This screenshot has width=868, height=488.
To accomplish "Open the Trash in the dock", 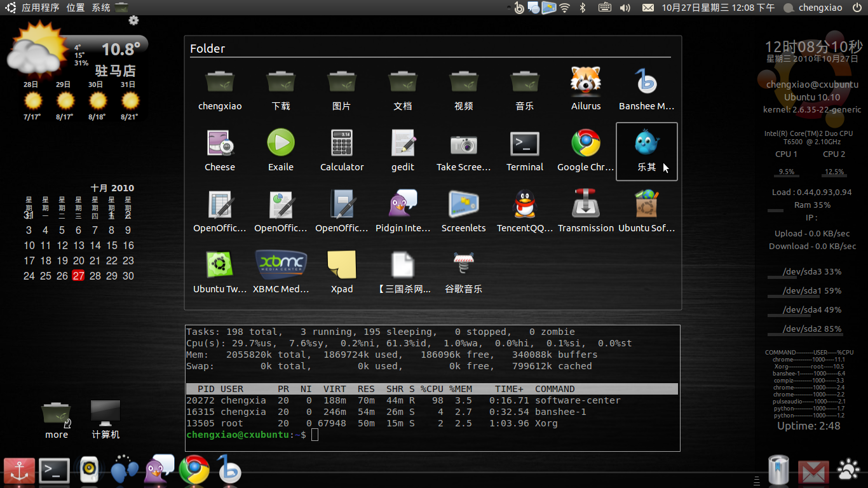I will (x=779, y=470).
